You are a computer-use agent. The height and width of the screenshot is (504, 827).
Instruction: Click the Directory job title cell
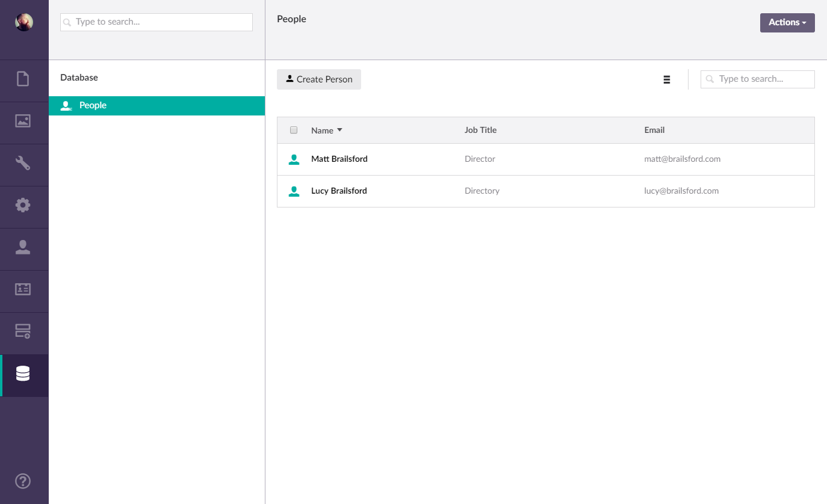(x=482, y=191)
